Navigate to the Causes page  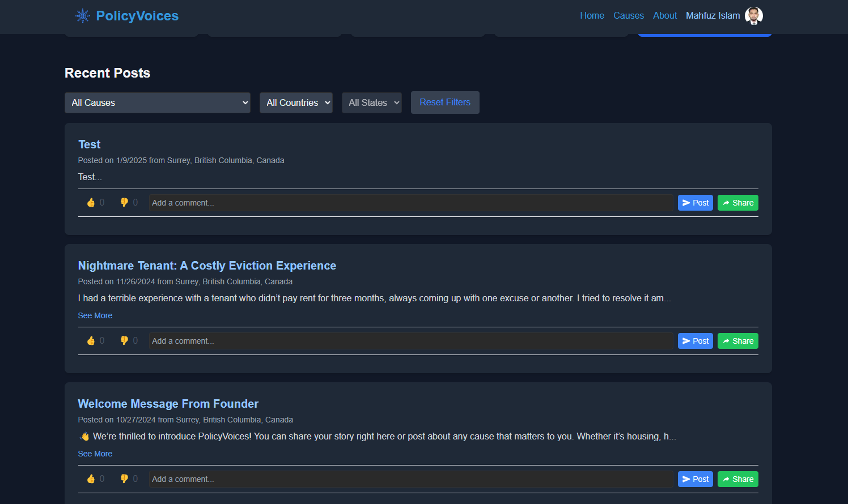[x=629, y=15]
